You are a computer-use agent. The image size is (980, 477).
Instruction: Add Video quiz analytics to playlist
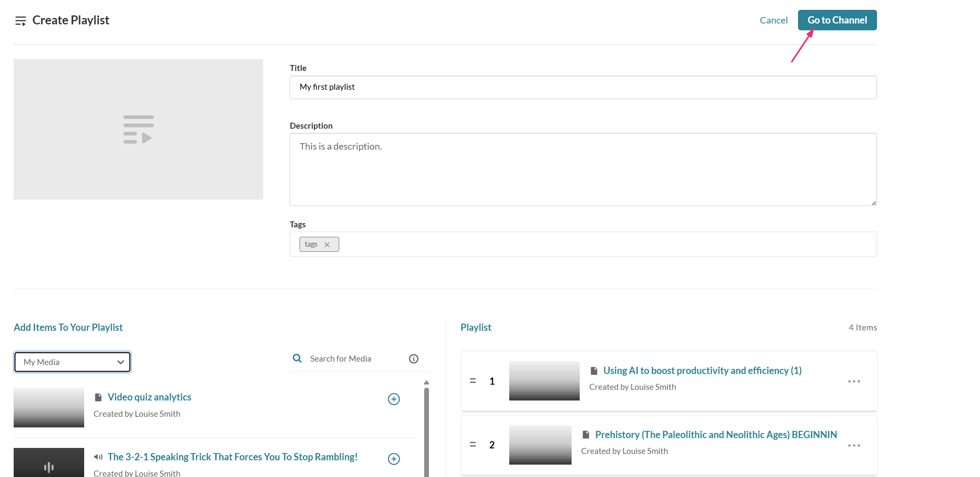[393, 399]
